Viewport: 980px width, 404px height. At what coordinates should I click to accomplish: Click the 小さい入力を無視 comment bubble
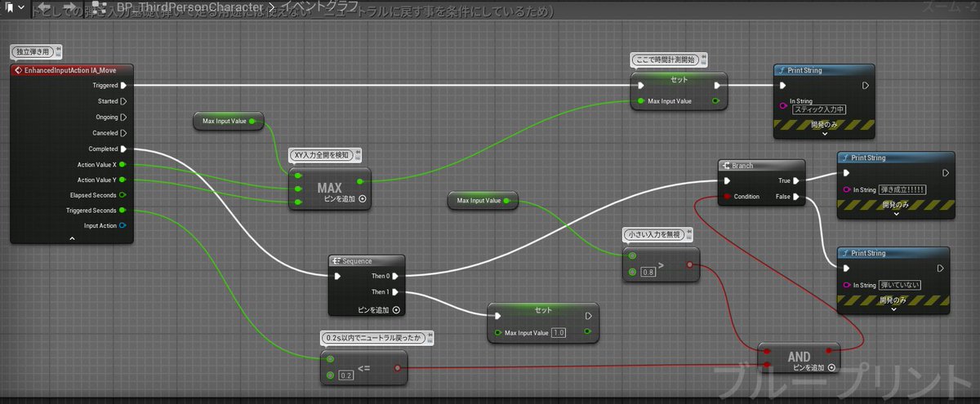click(659, 234)
